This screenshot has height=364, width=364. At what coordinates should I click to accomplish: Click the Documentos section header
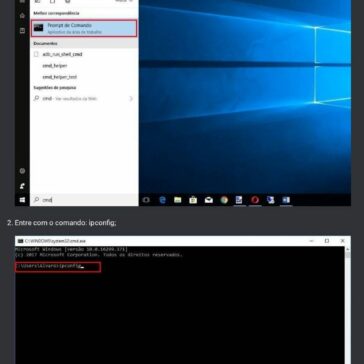point(45,43)
